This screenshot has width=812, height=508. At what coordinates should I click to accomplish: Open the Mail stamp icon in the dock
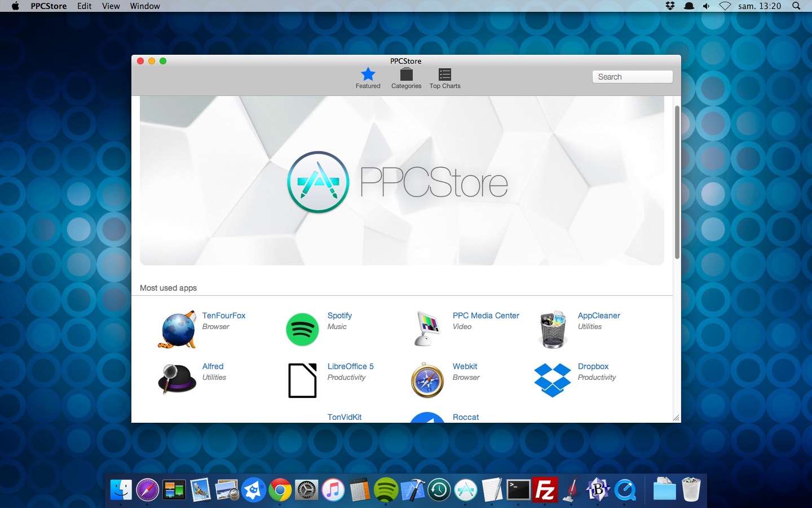coord(200,489)
